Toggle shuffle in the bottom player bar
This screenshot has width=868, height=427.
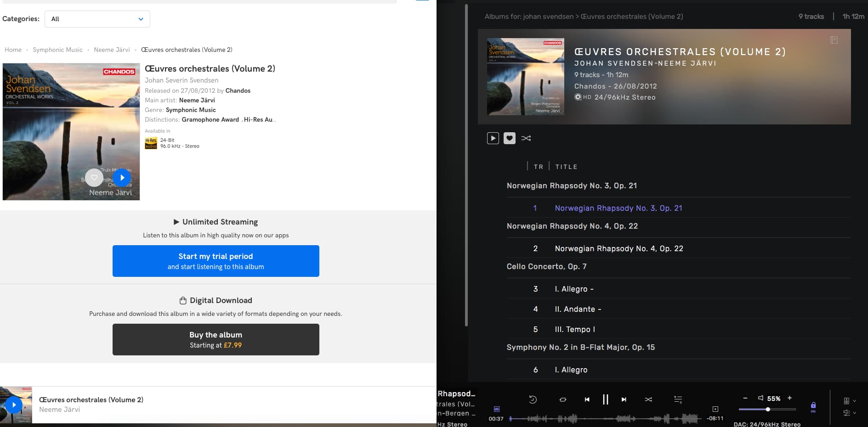648,399
